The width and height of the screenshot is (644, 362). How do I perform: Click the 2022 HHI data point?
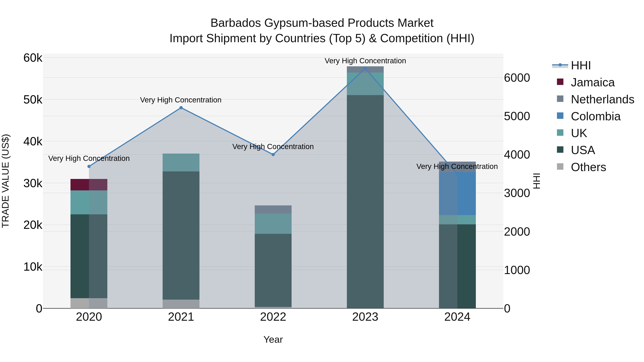tap(273, 155)
